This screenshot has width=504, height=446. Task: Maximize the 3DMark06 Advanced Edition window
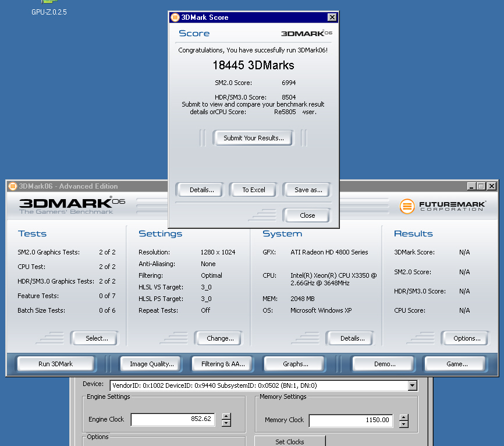[x=481, y=186]
